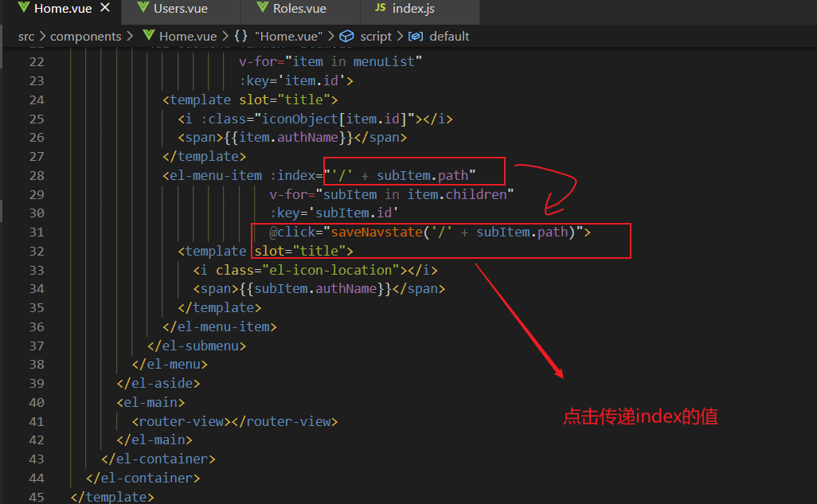Viewport: 817px width, 504px height.
Task: Click the Vue icon in the breadcrumb bar
Action: coord(148,36)
